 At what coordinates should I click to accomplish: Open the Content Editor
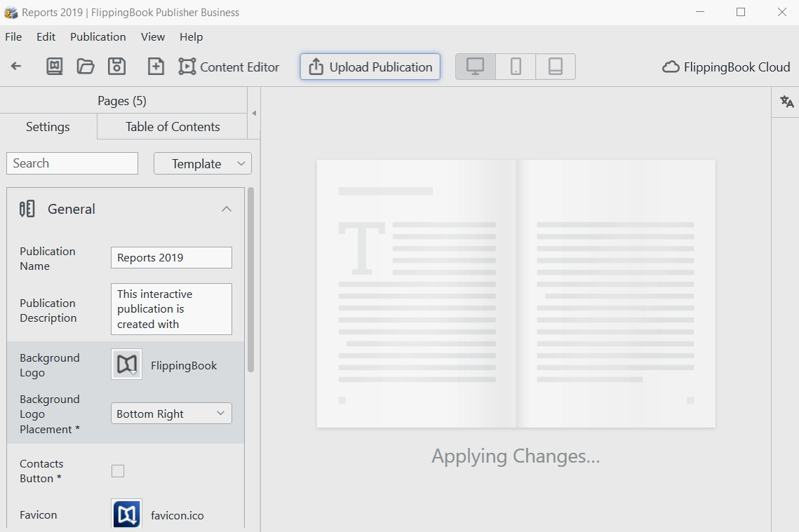tap(229, 67)
